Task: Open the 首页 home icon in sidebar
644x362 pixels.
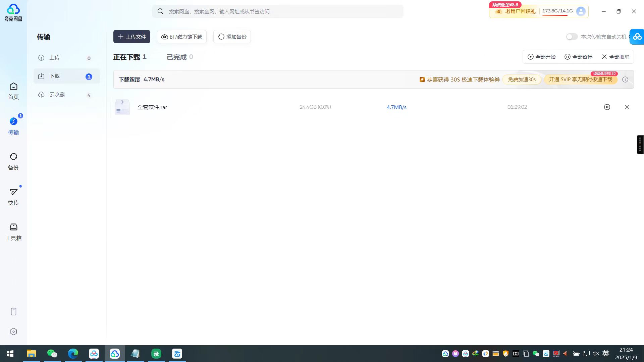Action: coord(13,91)
